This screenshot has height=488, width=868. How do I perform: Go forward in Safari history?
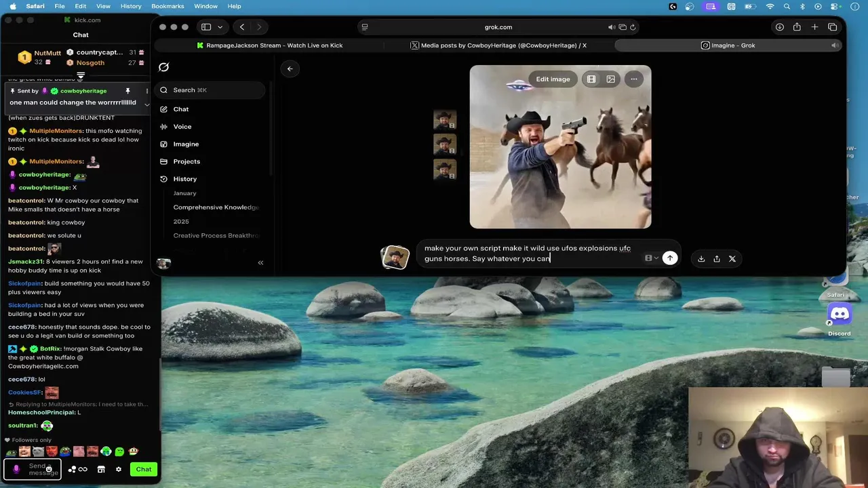click(259, 27)
